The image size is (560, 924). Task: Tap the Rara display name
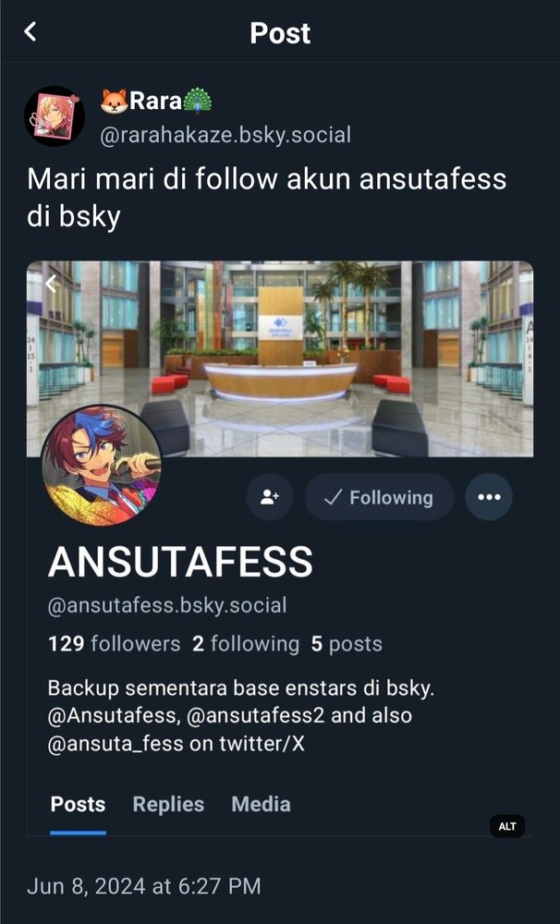point(156,101)
